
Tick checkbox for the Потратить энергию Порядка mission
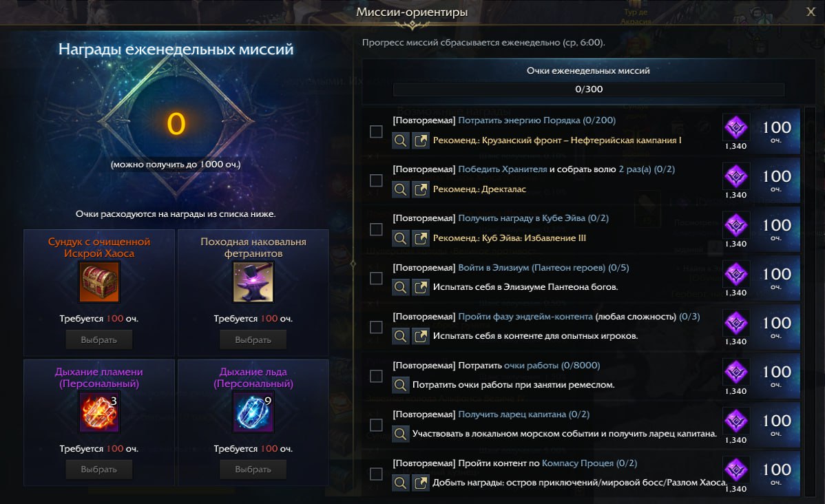click(x=376, y=132)
